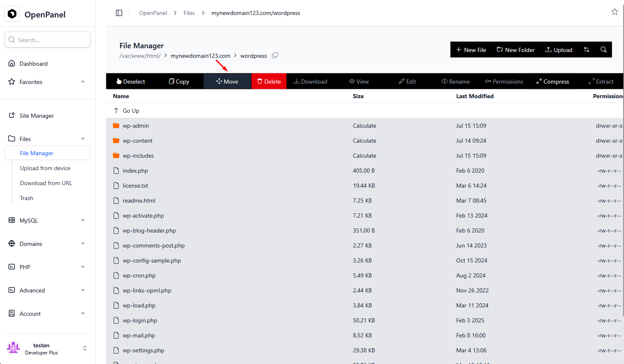Compress the selected files

[x=552, y=82]
